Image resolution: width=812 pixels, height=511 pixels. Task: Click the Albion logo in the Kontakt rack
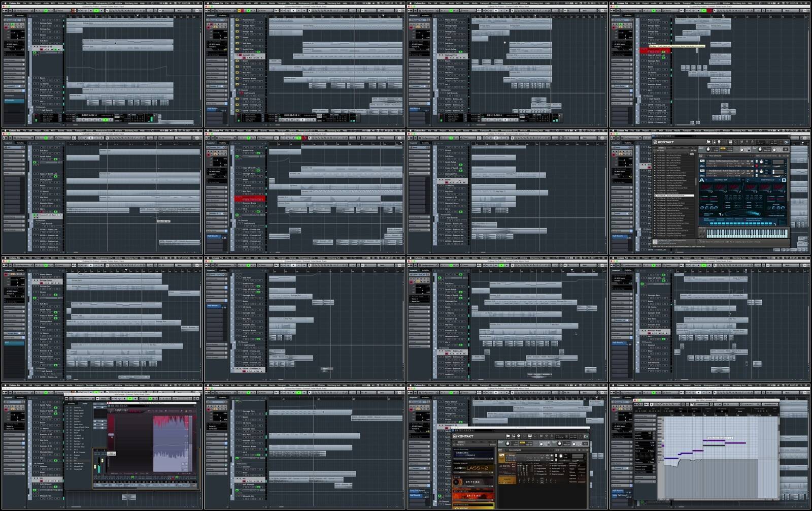pyautogui.click(x=505, y=466)
